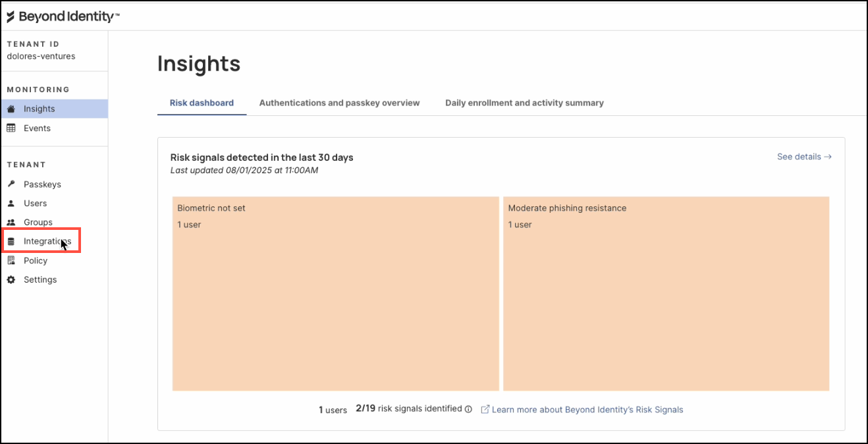Switch to Authentications and passkey overview tab
This screenshot has width=868, height=444.
tap(339, 103)
